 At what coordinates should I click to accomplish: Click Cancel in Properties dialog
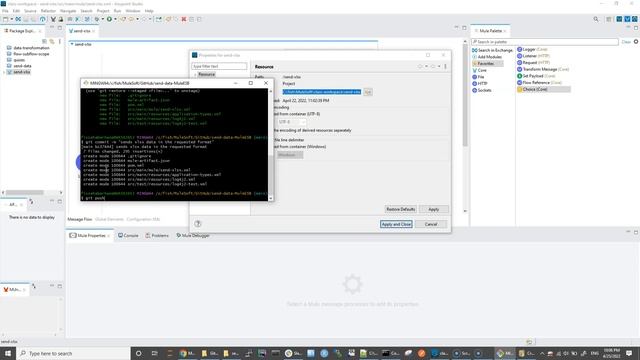pos(431,224)
